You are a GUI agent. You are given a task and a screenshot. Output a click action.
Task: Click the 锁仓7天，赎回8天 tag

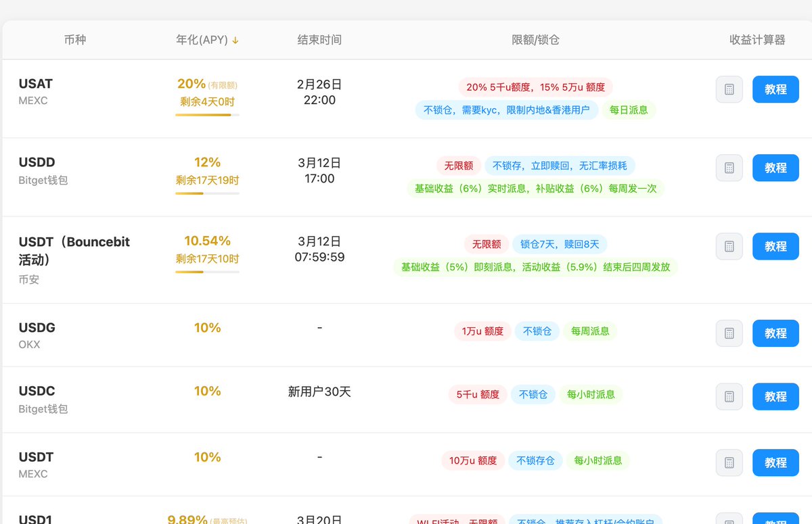(x=560, y=244)
